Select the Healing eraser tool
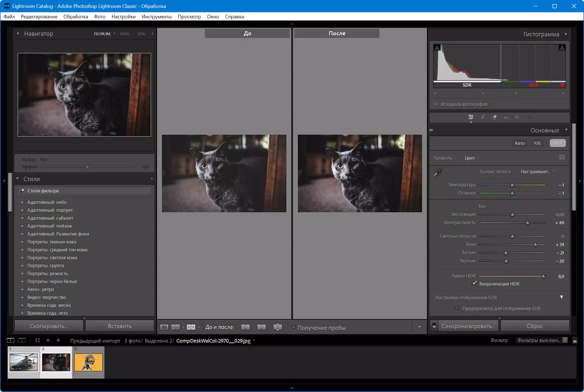This screenshot has height=392, width=584. pyautogui.click(x=494, y=117)
